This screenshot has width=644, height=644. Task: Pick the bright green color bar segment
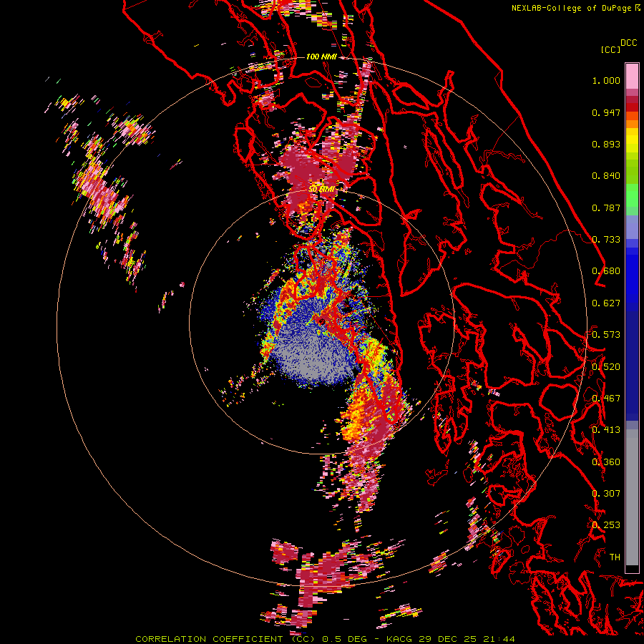pyautogui.click(x=632, y=196)
